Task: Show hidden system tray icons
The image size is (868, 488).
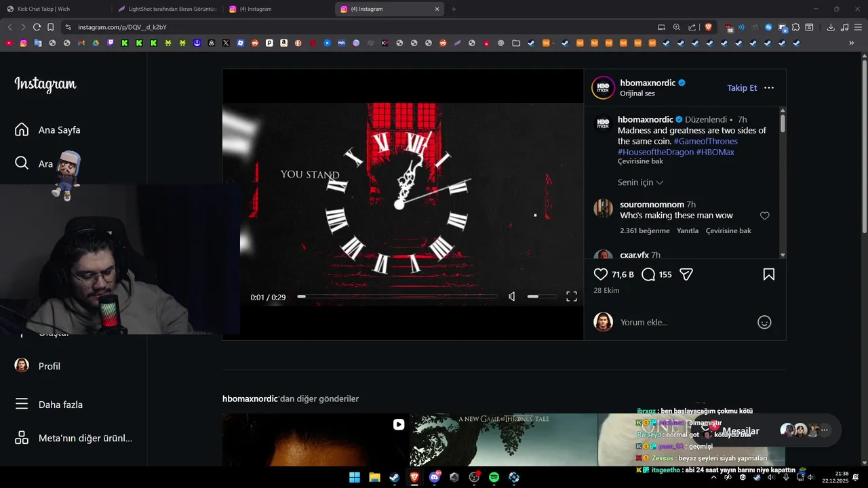Action: point(713,477)
